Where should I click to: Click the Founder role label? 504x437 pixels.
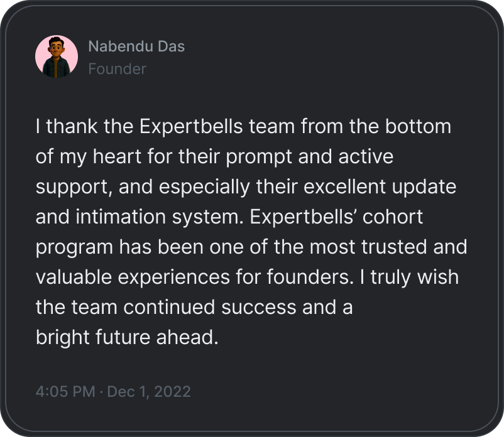tap(117, 69)
